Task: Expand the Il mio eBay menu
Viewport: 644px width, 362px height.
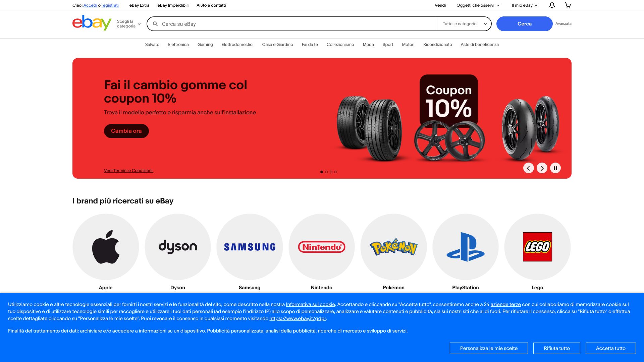Action: [525, 5]
